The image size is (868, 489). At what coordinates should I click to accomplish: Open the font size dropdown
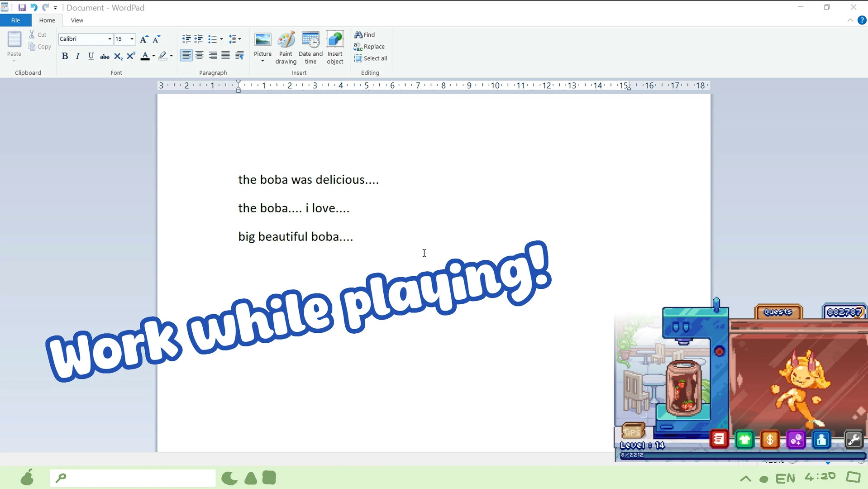tap(132, 39)
